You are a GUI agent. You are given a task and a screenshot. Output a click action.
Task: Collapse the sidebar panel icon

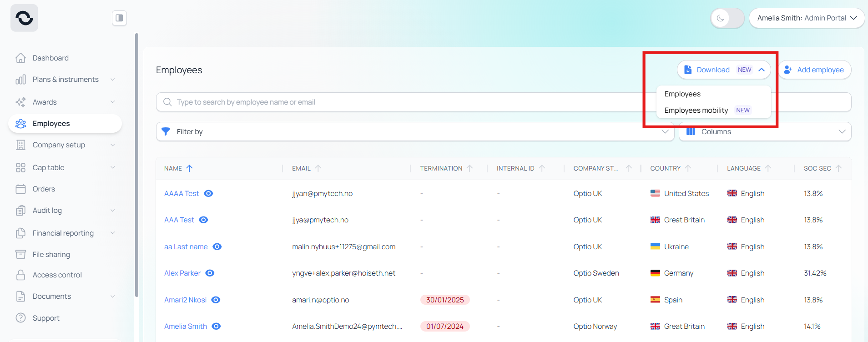pyautogui.click(x=119, y=18)
